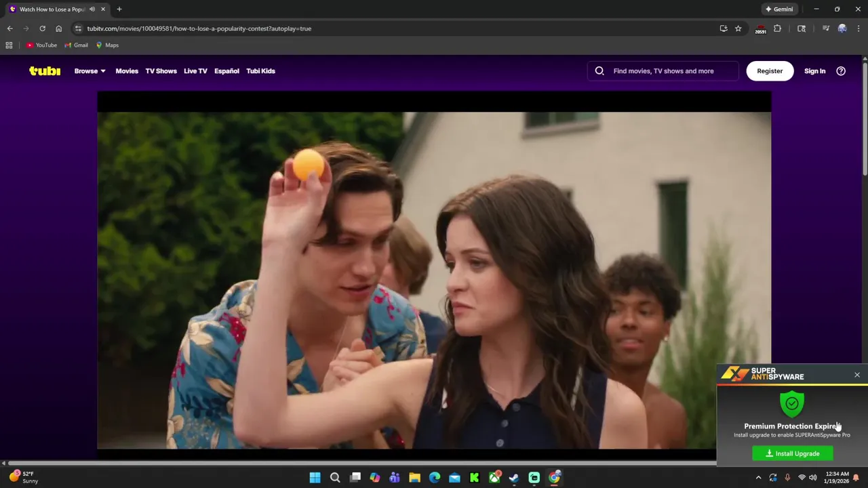
Task: Open the Chrome profile avatar
Action: 842,28
